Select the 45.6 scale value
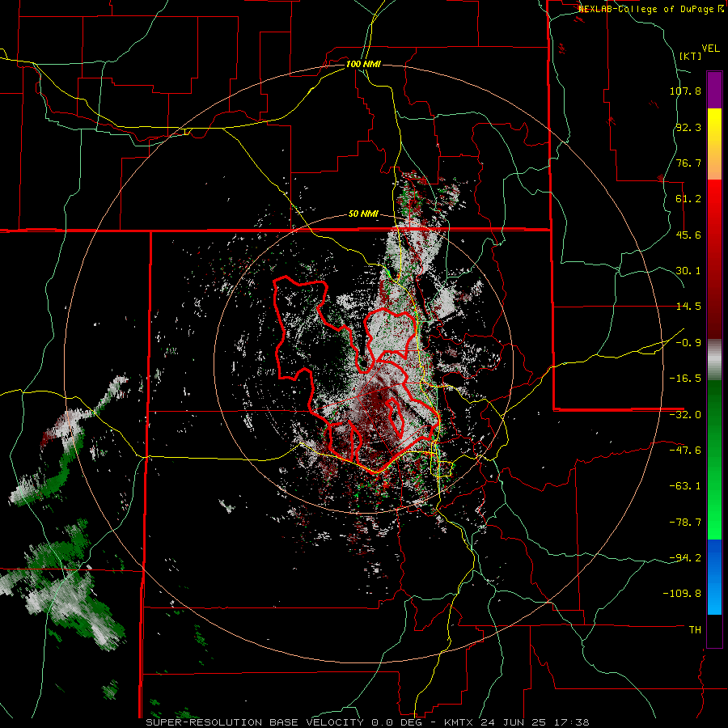 (x=688, y=235)
